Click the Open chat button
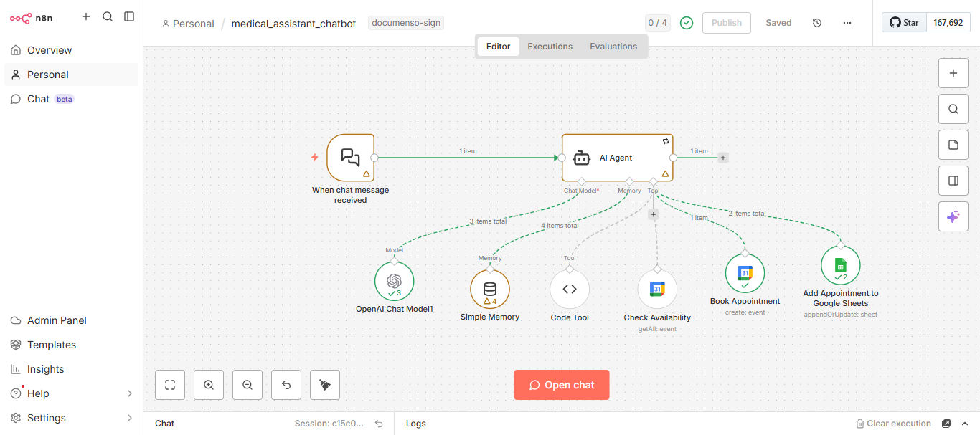This screenshot has width=980, height=435. tap(562, 385)
